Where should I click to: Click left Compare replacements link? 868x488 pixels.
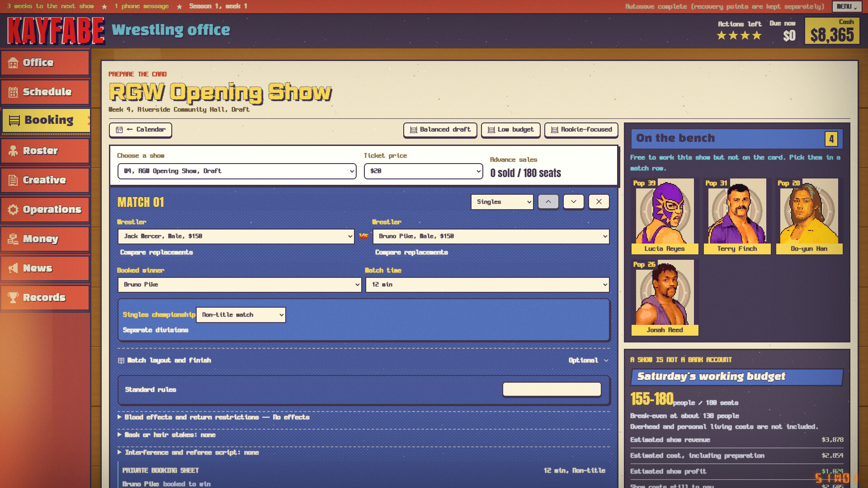point(156,253)
